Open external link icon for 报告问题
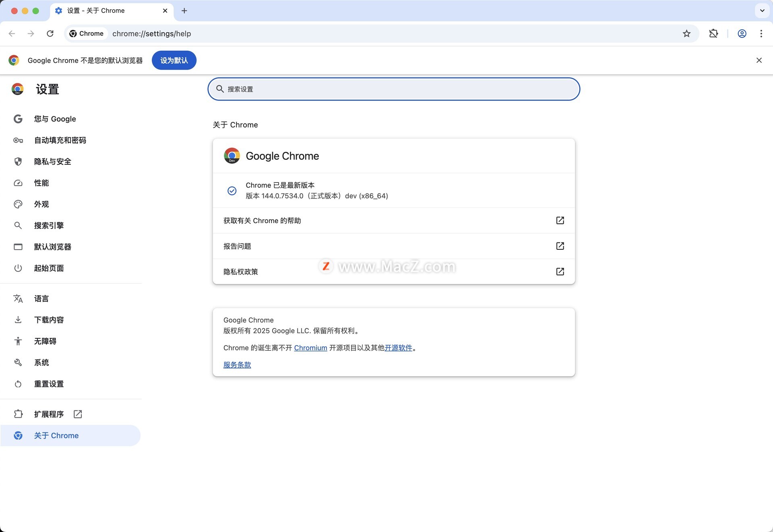773x532 pixels. [x=560, y=246]
